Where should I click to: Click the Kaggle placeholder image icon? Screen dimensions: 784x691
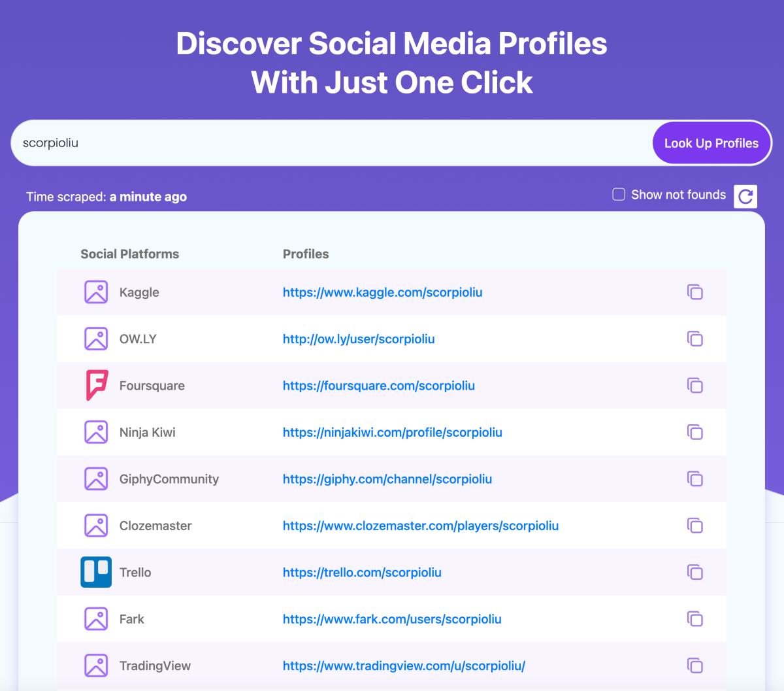96,292
